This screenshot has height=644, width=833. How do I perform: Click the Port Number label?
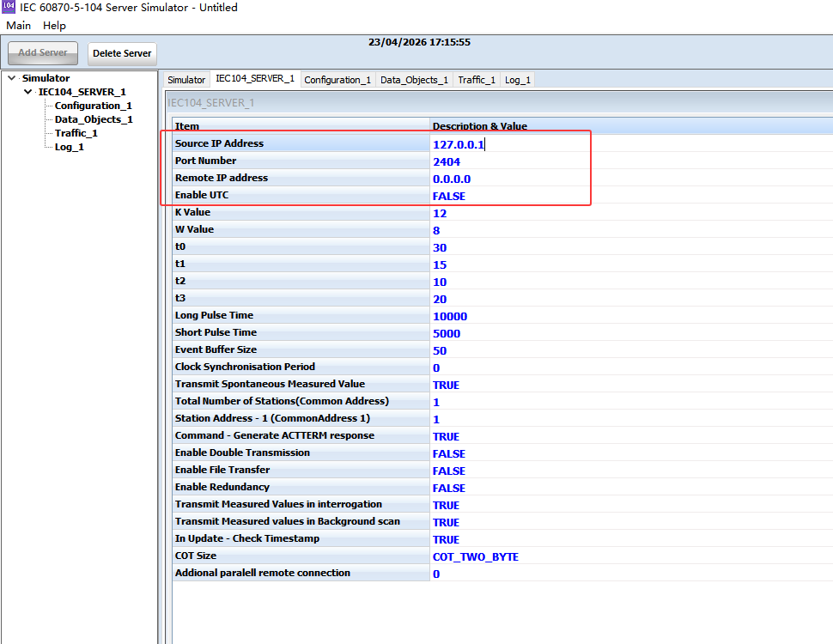(x=205, y=161)
